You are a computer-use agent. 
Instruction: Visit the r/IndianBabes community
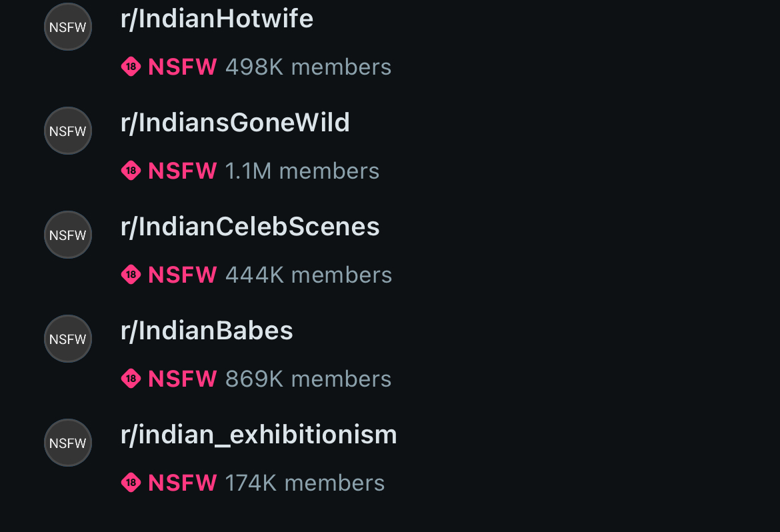207,331
